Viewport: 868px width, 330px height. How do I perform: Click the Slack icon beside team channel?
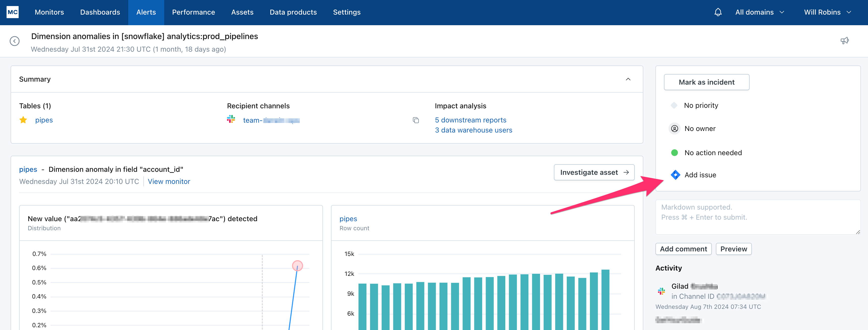pyautogui.click(x=231, y=119)
